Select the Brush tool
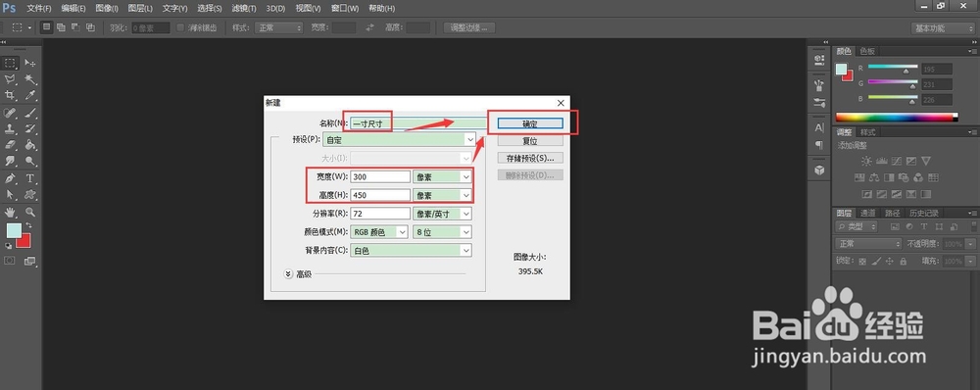980x390 pixels. click(30, 113)
